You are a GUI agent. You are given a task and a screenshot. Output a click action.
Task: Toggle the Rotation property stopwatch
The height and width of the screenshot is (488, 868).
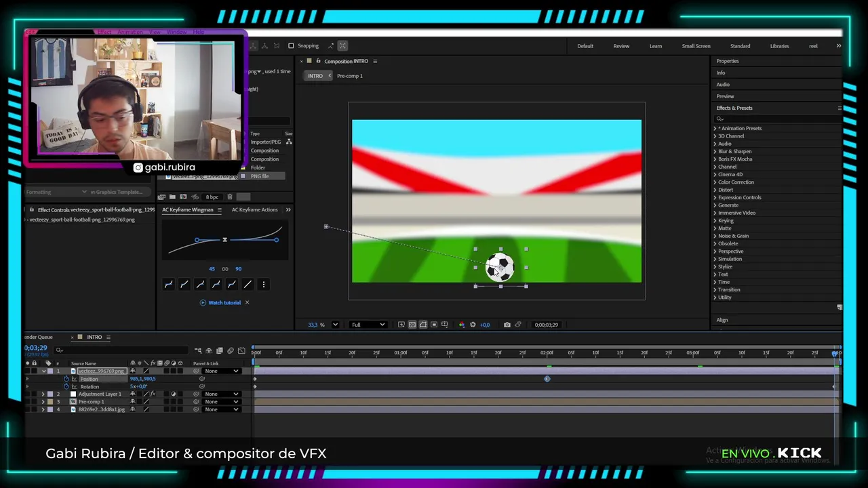point(66,387)
